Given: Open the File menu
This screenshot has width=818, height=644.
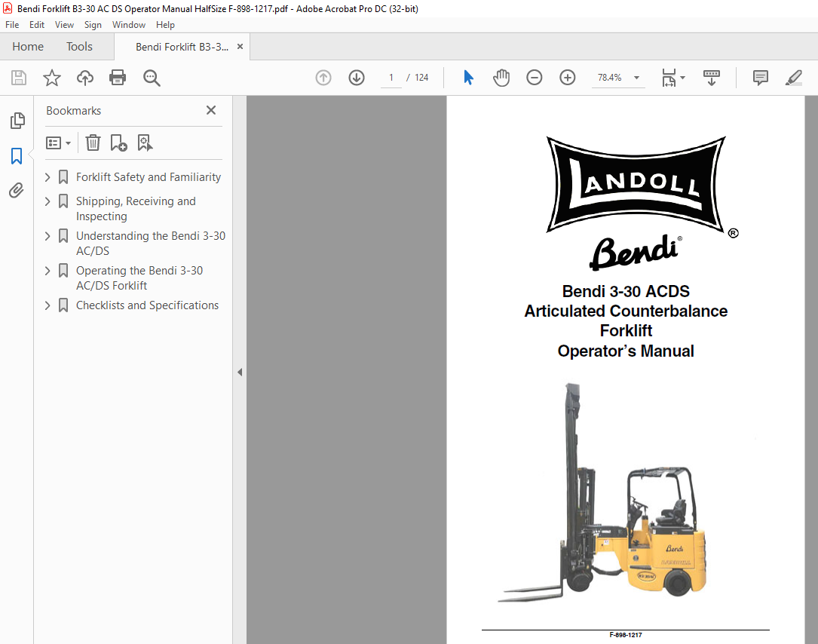Looking at the screenshot, I should click(x=12, y=25).
